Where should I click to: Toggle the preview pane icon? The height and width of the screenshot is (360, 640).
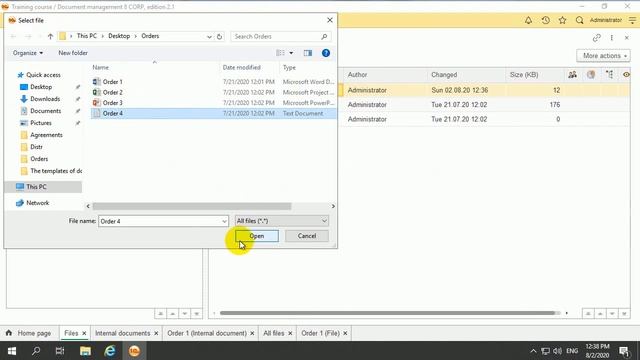click(308, 53)
